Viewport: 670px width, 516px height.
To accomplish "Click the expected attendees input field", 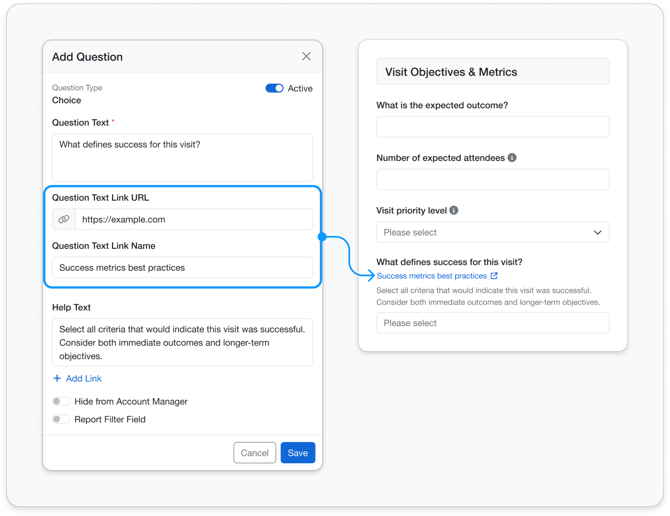I will 493,179.
